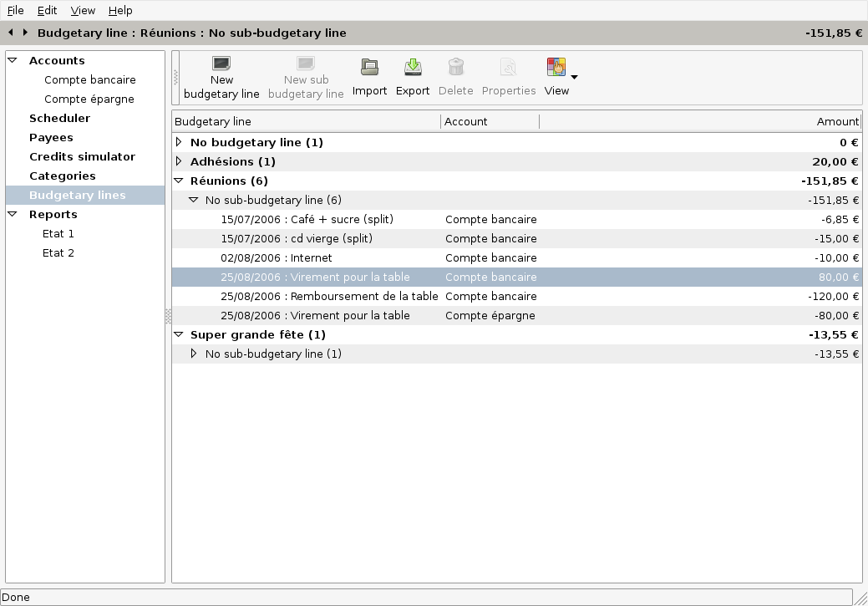Viewport: 868px width, 606px height.
Task: Collapse Super grande fête budgetary line
Action: (179, 334)
